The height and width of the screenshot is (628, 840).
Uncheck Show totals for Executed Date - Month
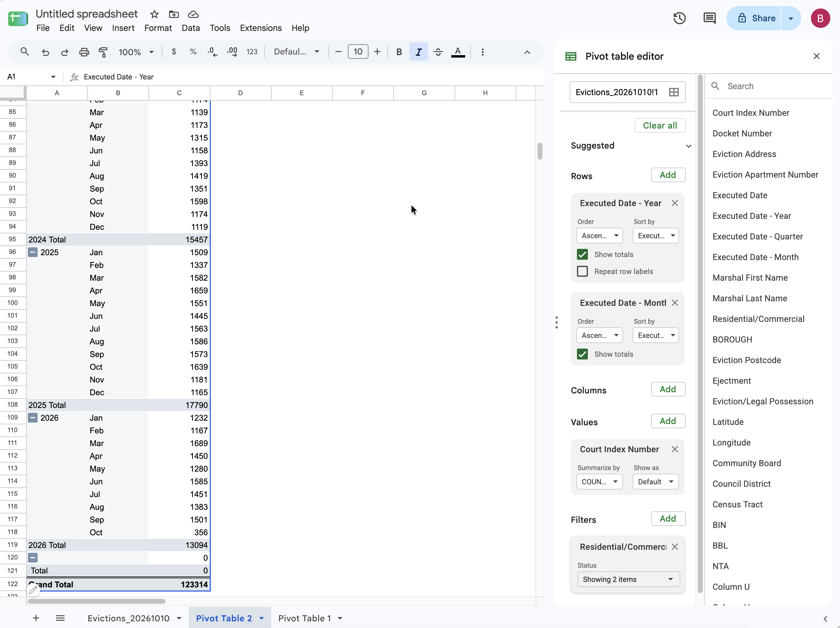pyautogui.click(x=582, y=354)
